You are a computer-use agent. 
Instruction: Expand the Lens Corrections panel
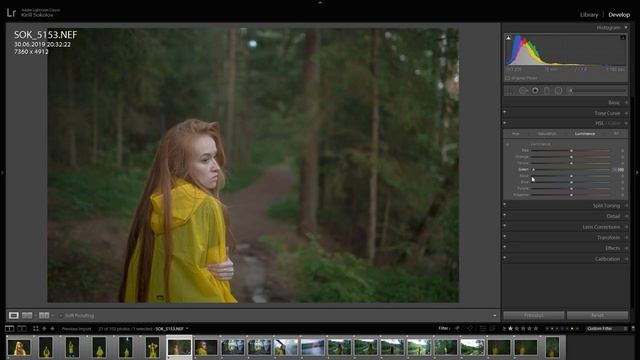coord(626,227)
